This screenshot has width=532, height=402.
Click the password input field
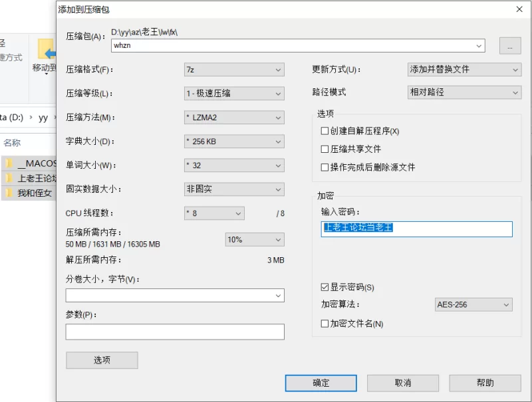pyautogui.click(x=416, y=229)
